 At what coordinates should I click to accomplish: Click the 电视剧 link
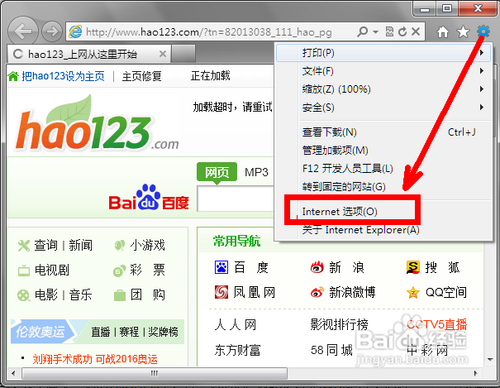(52, 270)
